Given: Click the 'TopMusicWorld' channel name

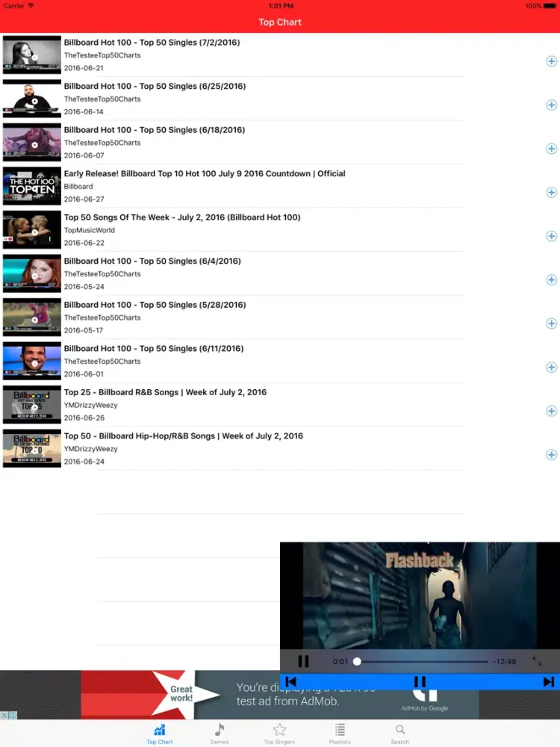Looking at the screenshot, I should pos(90,230).
